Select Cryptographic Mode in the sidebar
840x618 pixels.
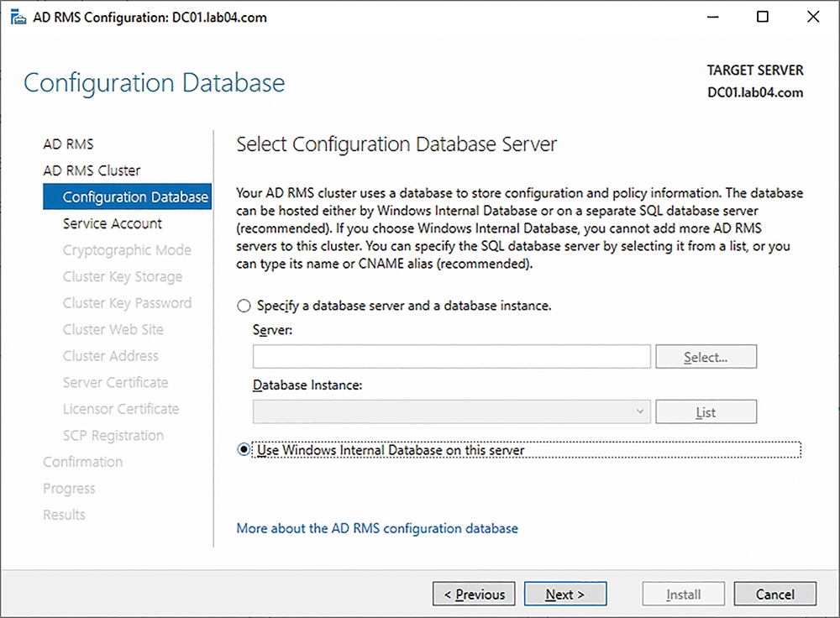(127, 250)
